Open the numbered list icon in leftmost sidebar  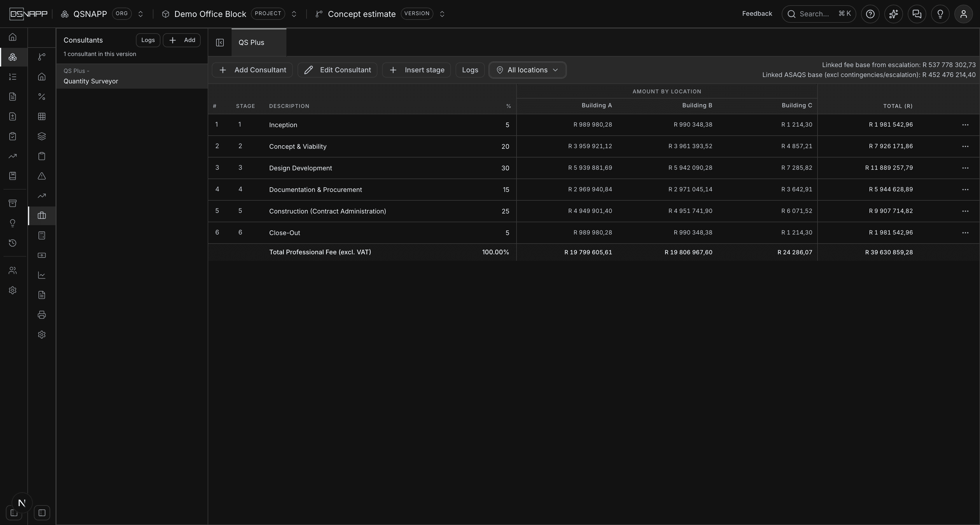coord(13,77)
